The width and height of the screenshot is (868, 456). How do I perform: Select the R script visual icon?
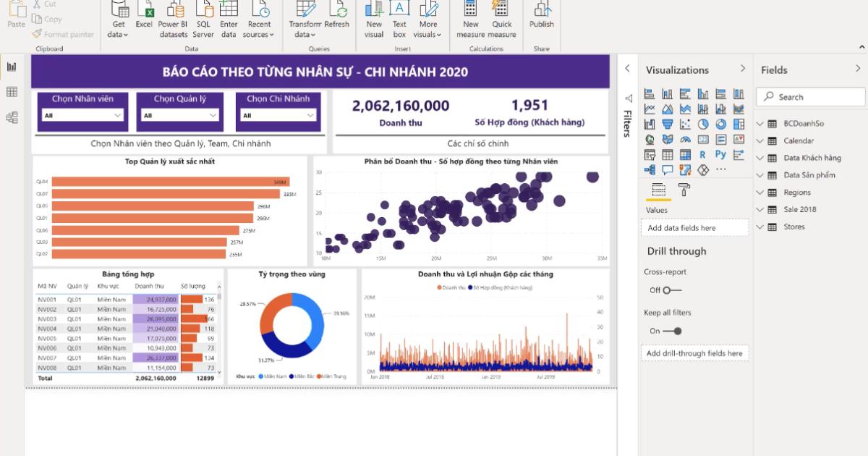point(702,153)
